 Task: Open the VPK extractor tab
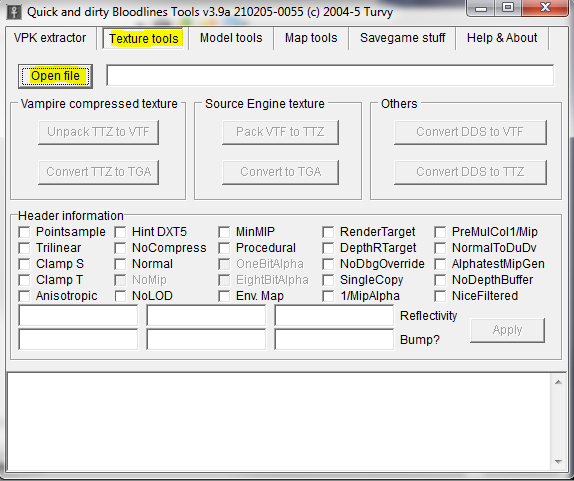point(50,38)
